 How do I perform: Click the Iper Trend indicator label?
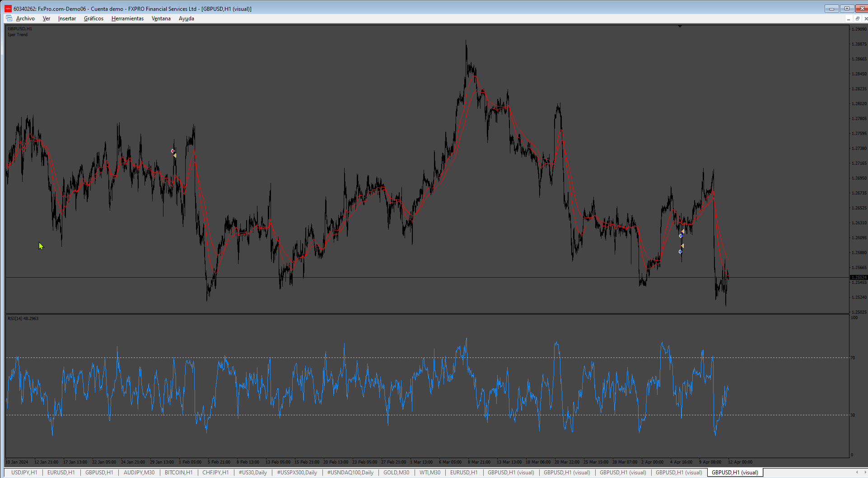(18, 35)
